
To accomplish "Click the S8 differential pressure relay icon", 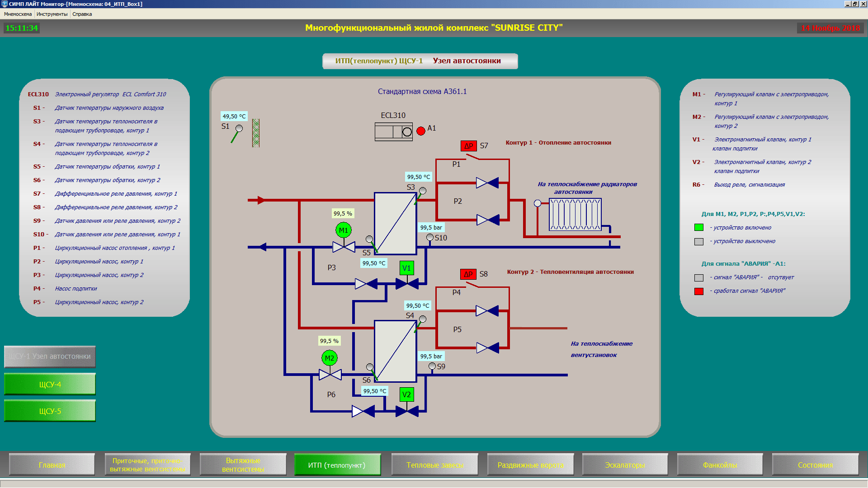I will pos(468,274).
